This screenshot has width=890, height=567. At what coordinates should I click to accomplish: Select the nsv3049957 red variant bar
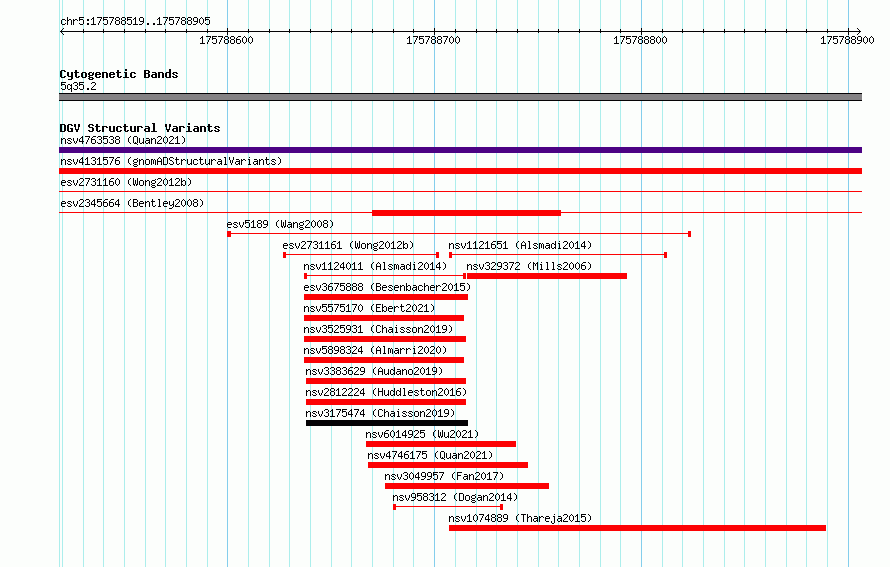tap(467, 486)
